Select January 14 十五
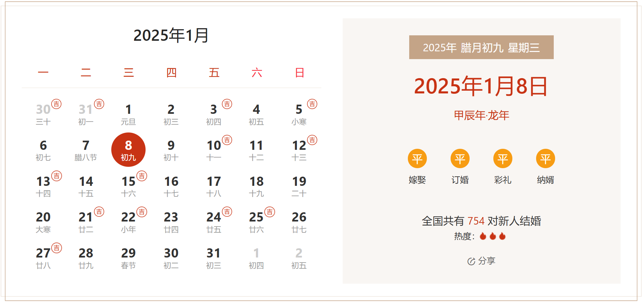The image size is (644, 302). 86,186
